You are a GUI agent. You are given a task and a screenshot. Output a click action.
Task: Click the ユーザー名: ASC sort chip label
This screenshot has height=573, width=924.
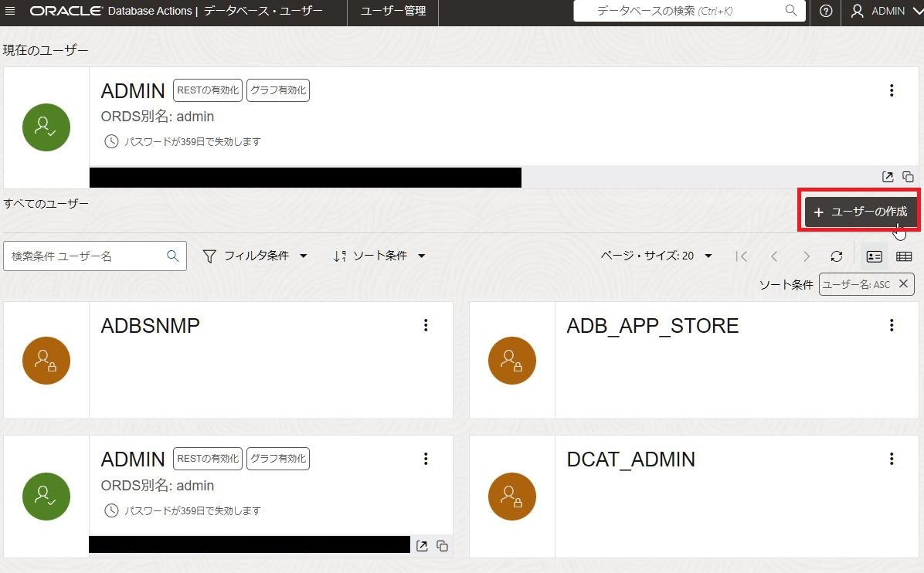[x=856, y=284]
